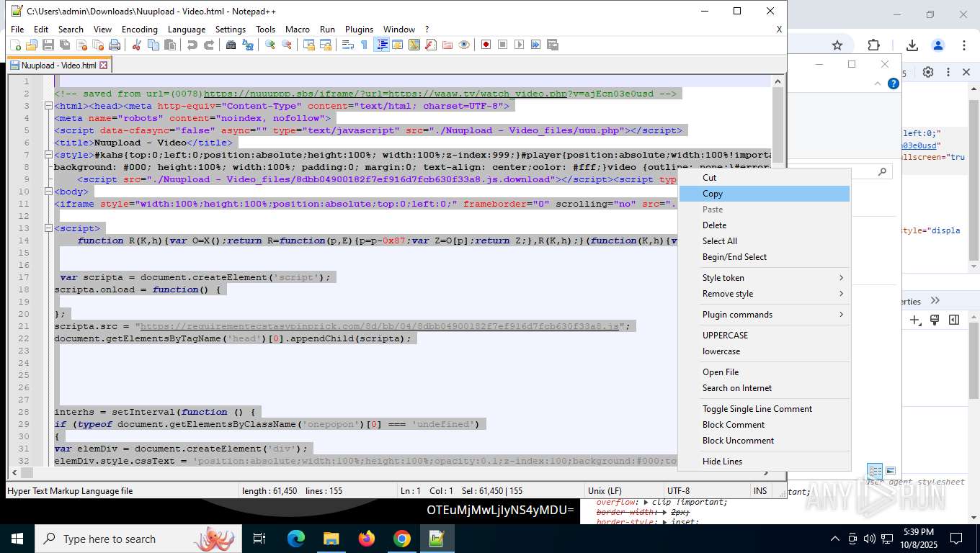This screenshot has width=980, height=553.
Task: Click the Open file toolbar icon
Action: click(32, 45)
